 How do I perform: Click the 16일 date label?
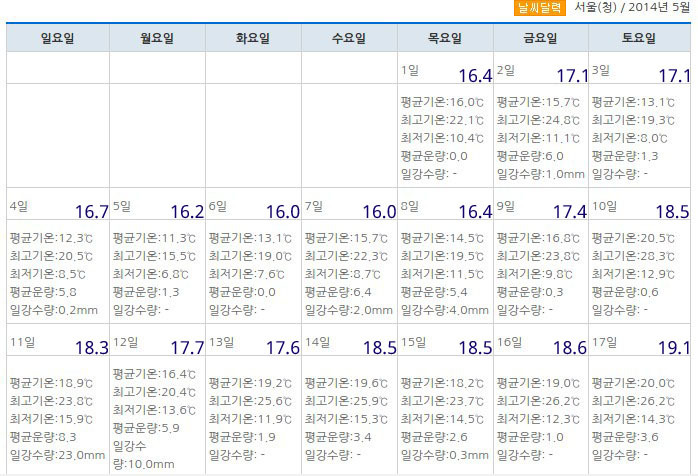[x=510, y=342]
